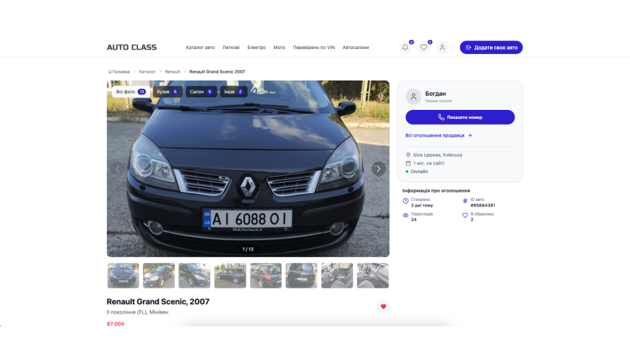Click the Додати своє авто button
Viewport: 630px width, 364px height.
click(x=491, y=48)
